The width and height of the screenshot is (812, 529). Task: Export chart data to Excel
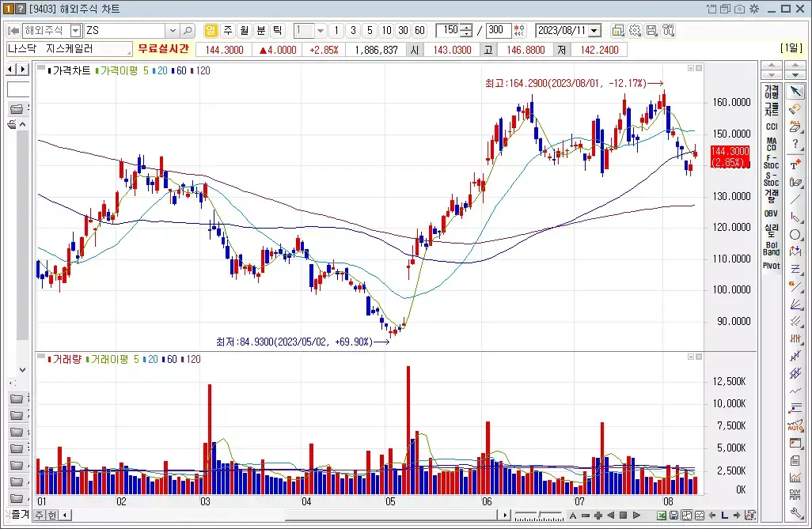coord(662,515)
